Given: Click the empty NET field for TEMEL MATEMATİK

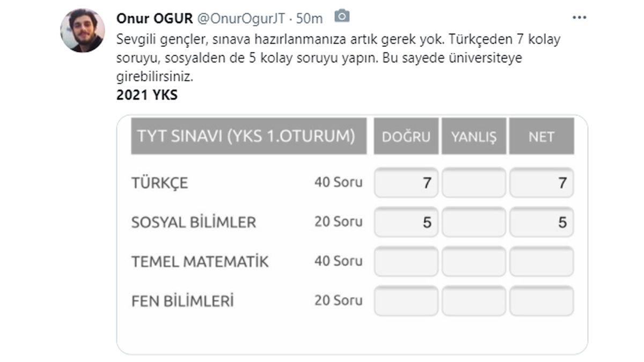Looking at the screenshot, I should tap(542, 261).
